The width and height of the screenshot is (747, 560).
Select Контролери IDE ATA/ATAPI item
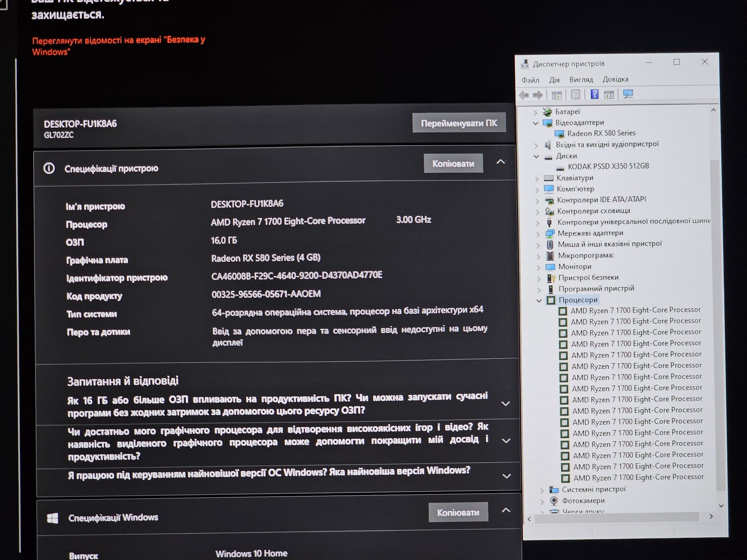[x=601, y=200]
